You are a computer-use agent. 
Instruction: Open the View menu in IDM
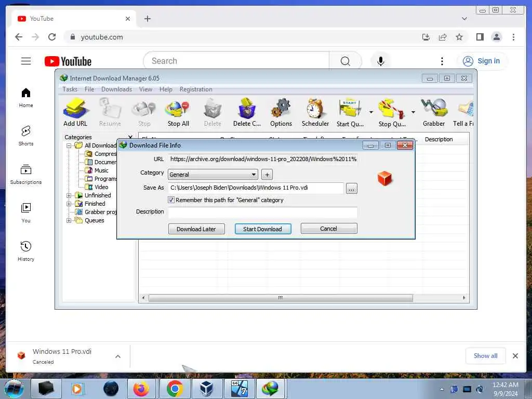pos(145,89)
